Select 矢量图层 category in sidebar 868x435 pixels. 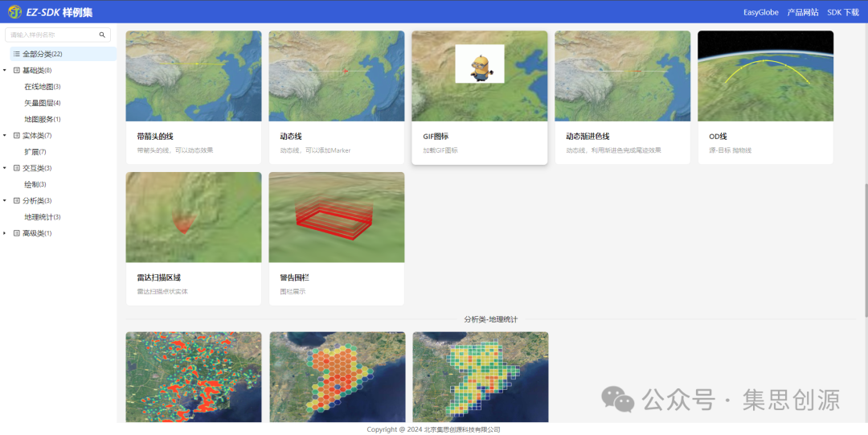(39, 103)
